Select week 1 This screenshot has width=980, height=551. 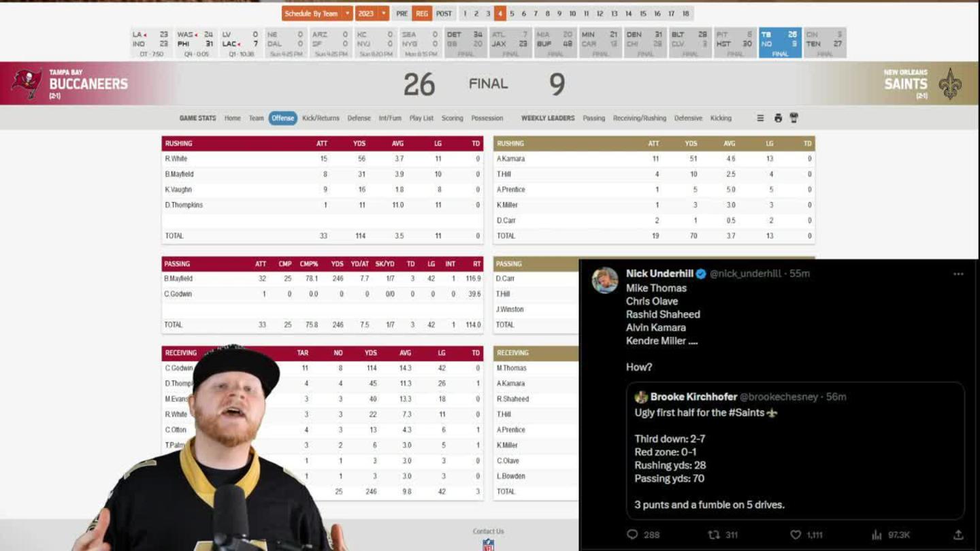pyautogui.click(x=465, y=14)
